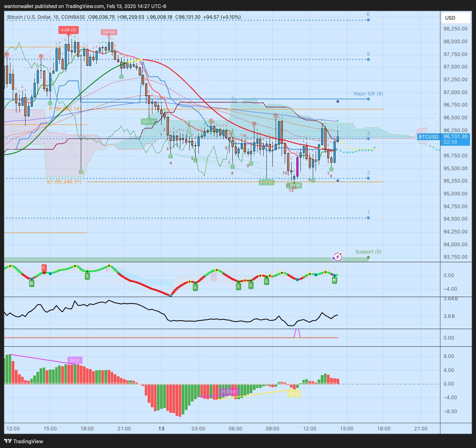The width and height of the screenshot is (476, 448).
Task: Click the purple lightning icon above Support zone
Action: pos(337,257)
